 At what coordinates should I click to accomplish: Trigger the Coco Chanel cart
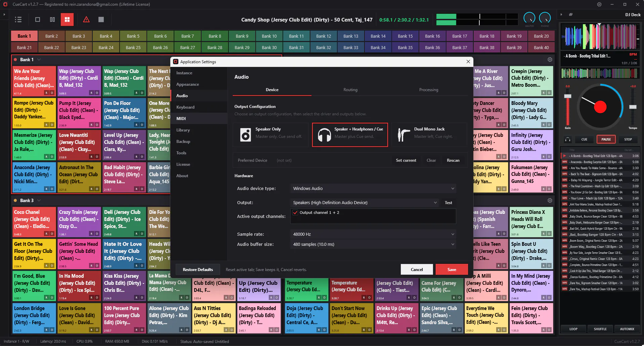point(34,222)
